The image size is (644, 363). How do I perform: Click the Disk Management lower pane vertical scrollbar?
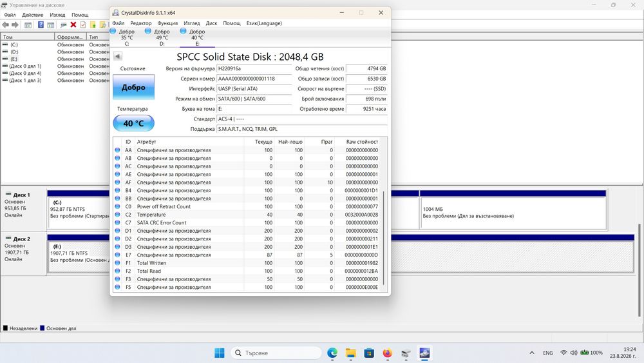[x=639, y=270]
